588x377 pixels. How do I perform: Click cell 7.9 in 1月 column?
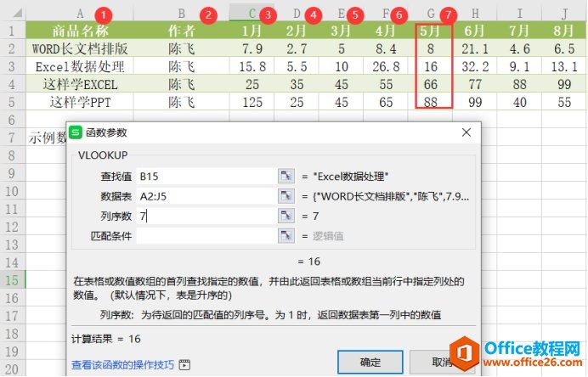(x=252, y=48)
